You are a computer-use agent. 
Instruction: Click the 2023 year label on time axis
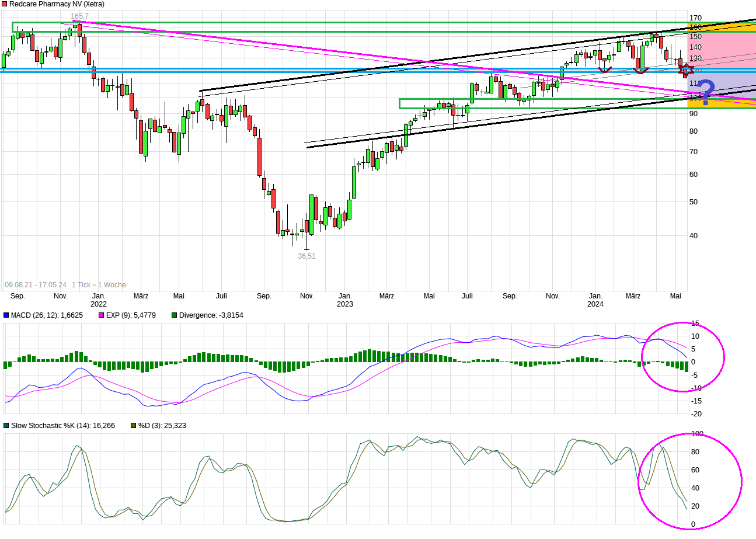click(344, 304)
